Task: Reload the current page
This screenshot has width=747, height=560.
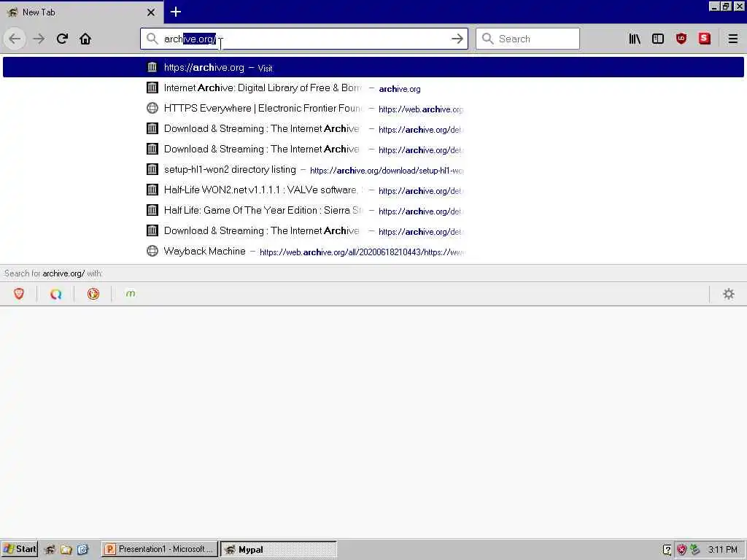Action: tap(62, 39)
